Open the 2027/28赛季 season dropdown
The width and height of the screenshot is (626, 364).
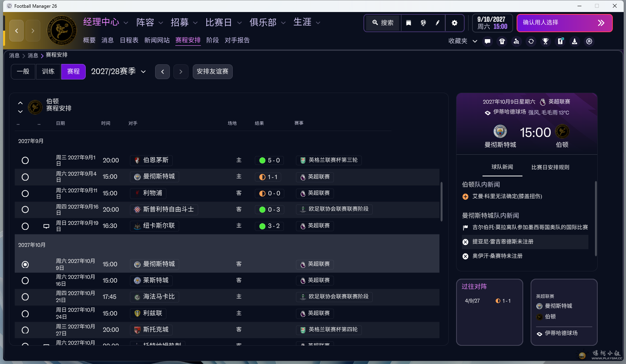(x=118, y=71)
